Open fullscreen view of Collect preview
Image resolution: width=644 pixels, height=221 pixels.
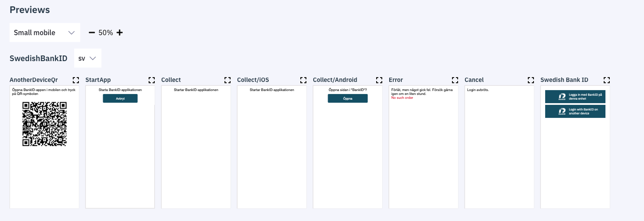point(228,80)
